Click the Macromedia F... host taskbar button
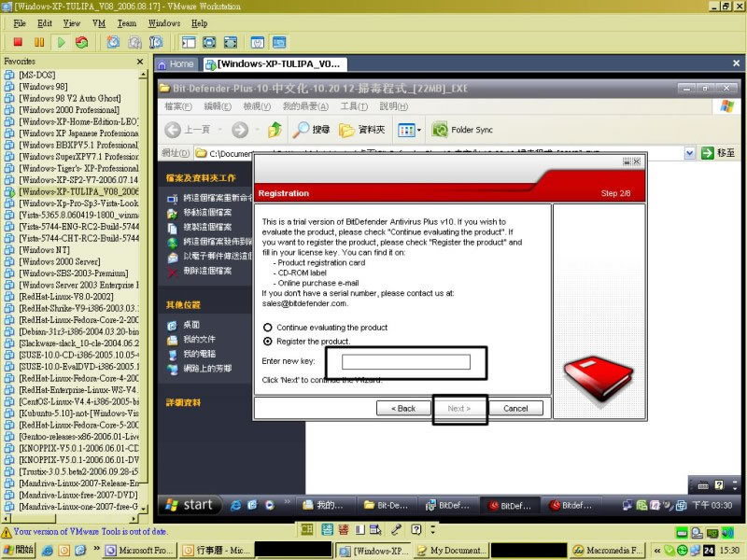The height and width of the screenshot is (560, 747). (x=608, y=551)
